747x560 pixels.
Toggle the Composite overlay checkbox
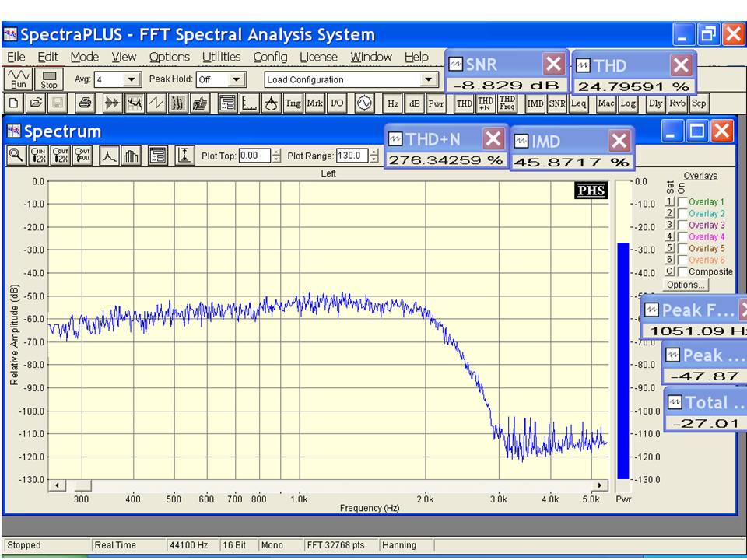tap(682, 271)
